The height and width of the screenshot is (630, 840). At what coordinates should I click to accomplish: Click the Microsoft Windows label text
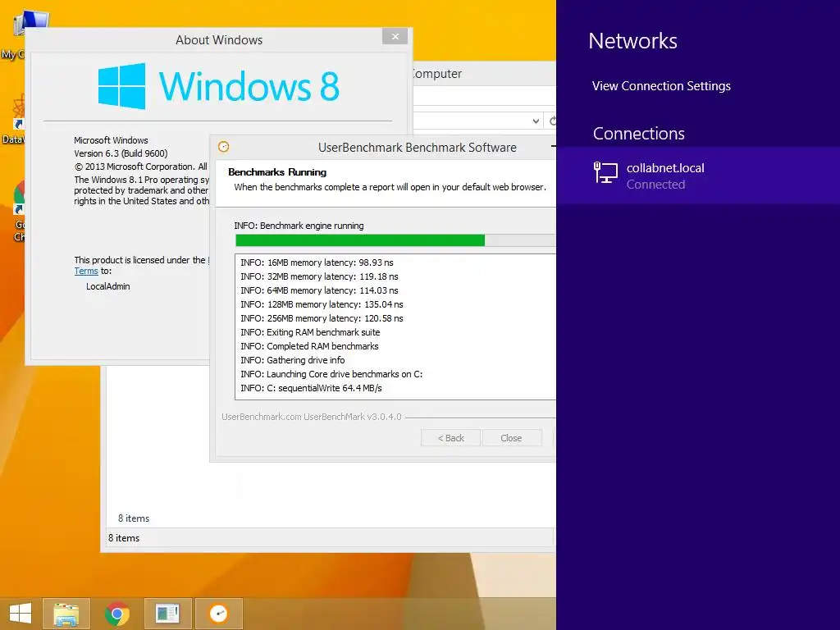[111, 140]
